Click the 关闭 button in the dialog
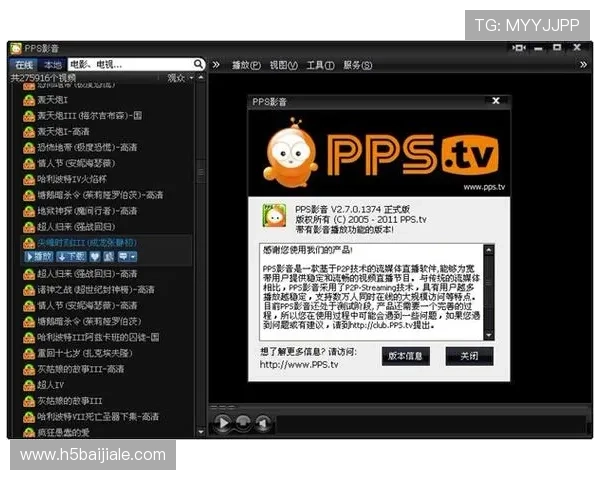The width and height of the screenshot is (600, 480). (469, 356)
